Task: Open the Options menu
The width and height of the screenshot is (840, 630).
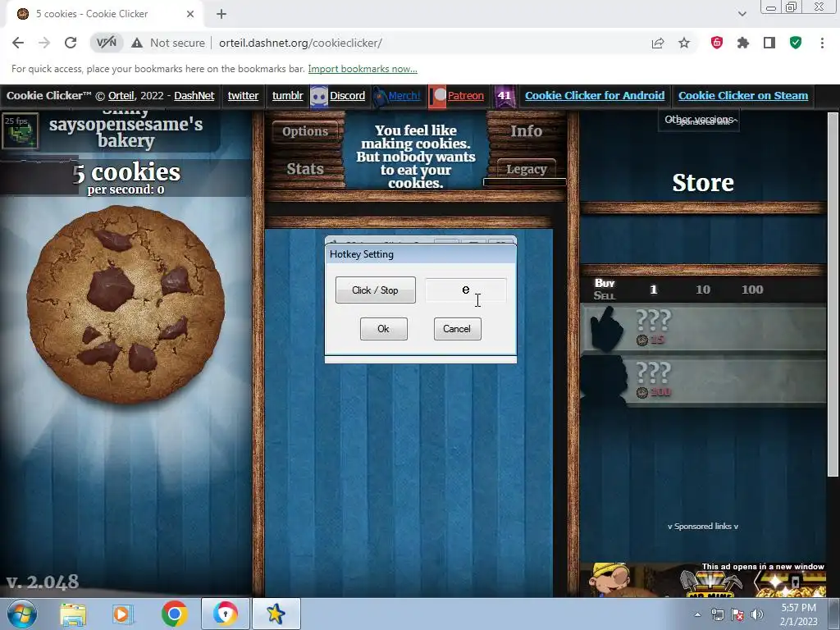Action: [305, 131]
